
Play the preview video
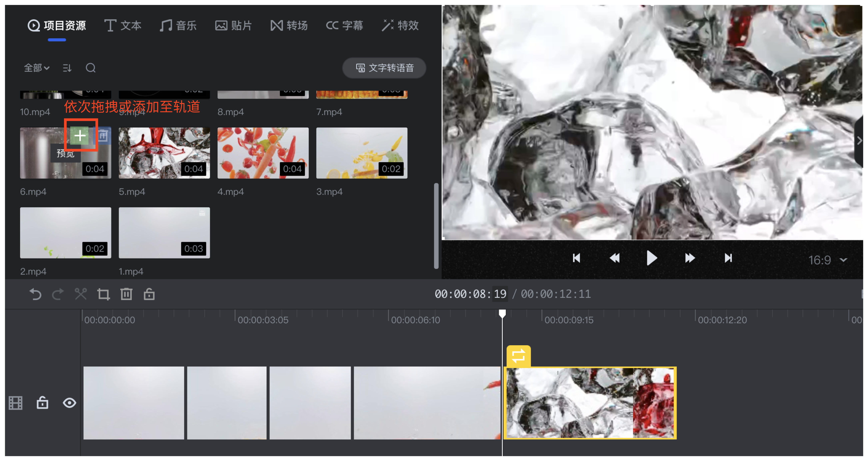pos(652,258)
